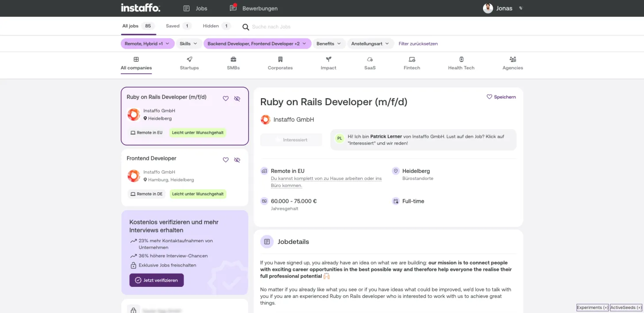The height and width of the screenshot is (313, 644).
Task: Switch to the Hidden tab
Action: 217,26
